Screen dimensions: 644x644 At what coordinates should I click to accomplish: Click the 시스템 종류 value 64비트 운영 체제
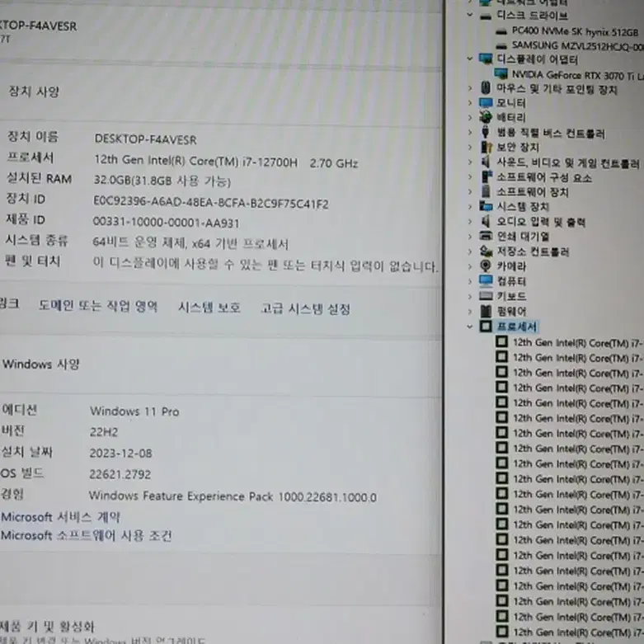(x=190, y=243)
